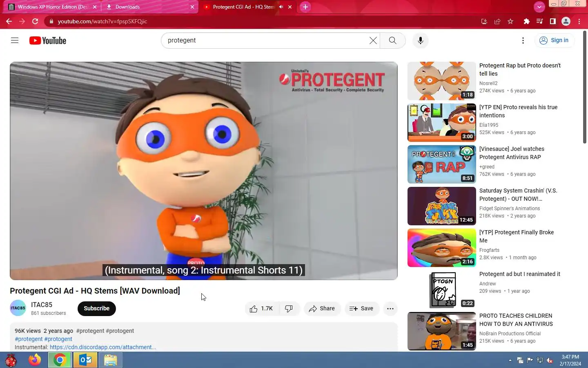Clear the search box with the X
The width and height of the screenshot is (588, 368).
pos(373,40)
